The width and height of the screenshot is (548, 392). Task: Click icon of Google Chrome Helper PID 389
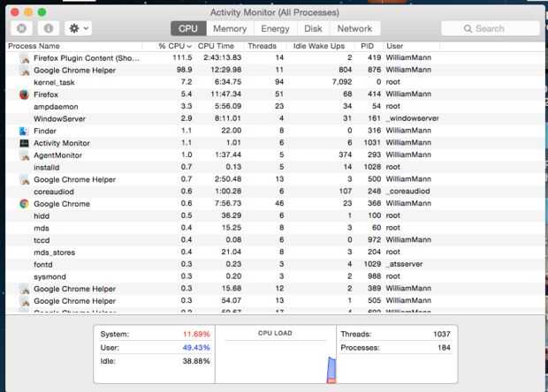click(x=24, y=289)
